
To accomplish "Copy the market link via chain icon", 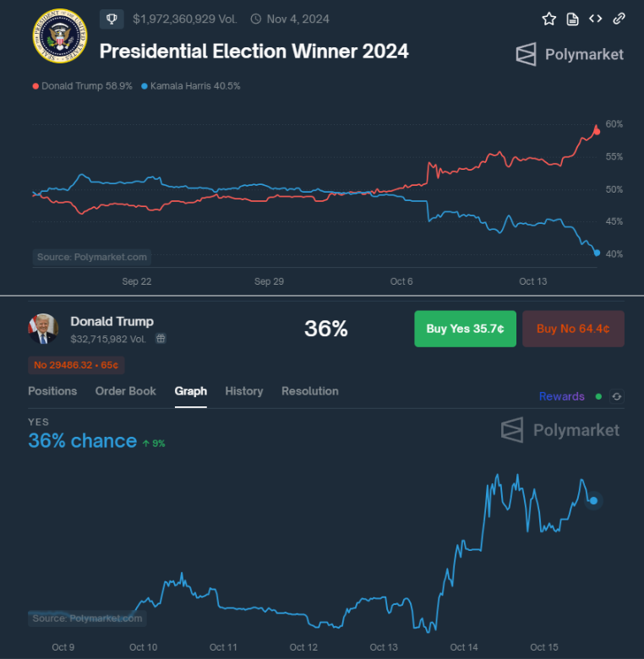I will coord(619,19).
